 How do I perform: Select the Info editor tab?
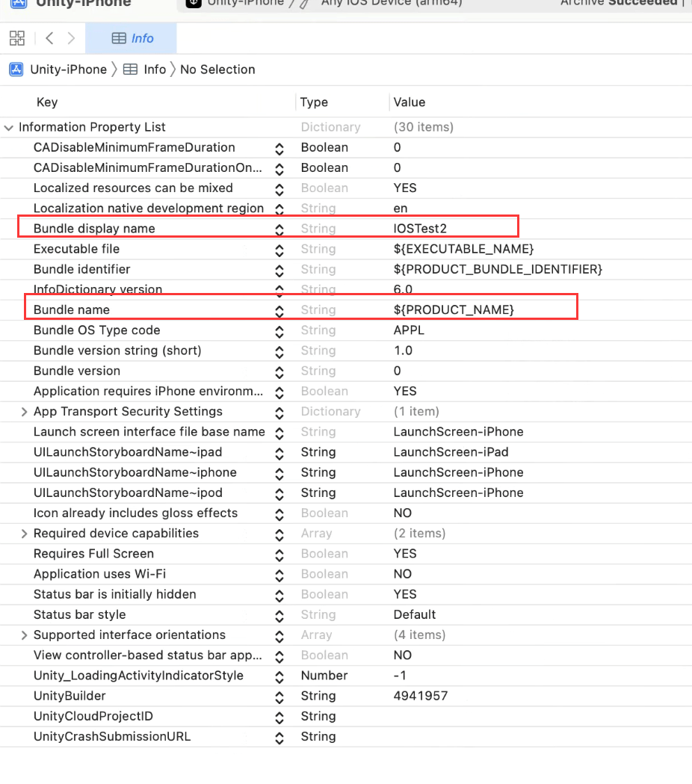pyautogui.click(x=131, y=39)
